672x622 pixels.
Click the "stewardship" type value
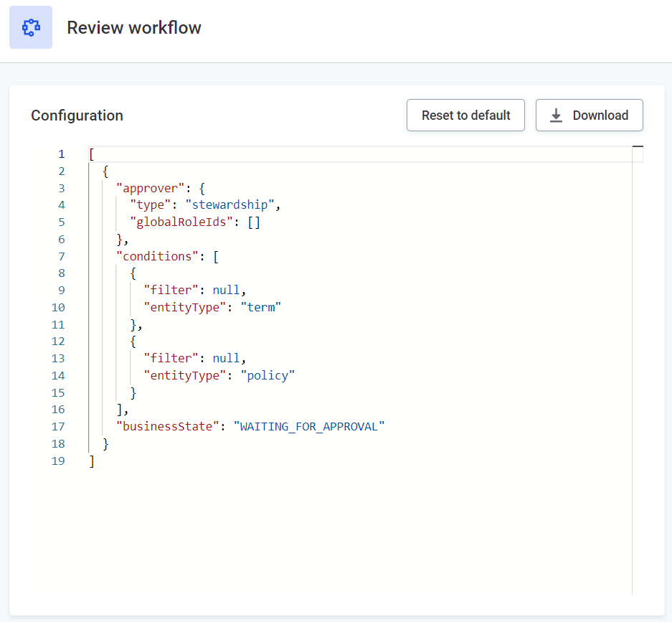click(x=229, y=205)
